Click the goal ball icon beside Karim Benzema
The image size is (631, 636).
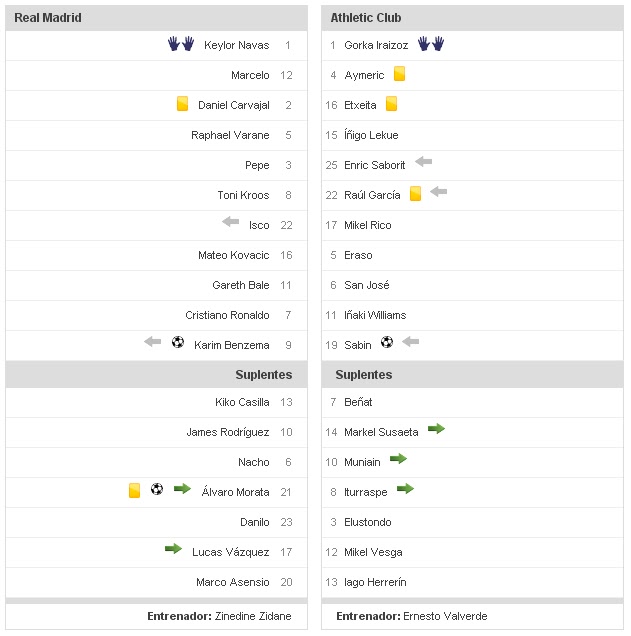(178, 342)
